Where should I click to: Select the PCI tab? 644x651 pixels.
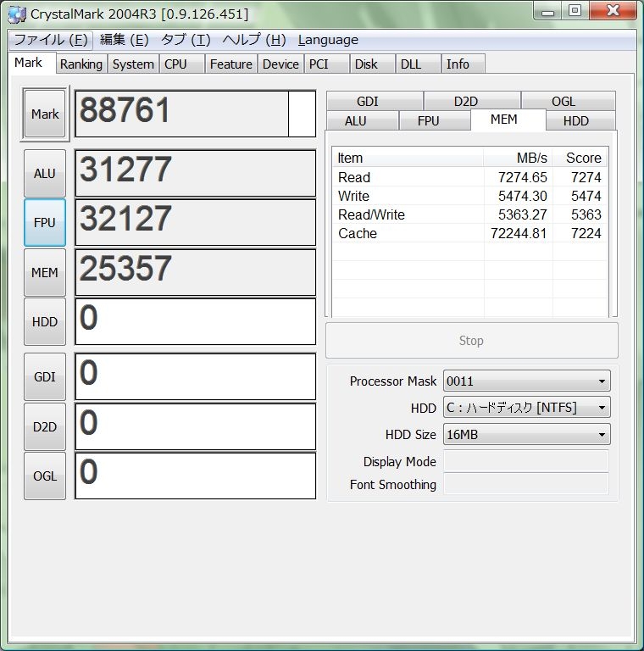coord(326,64)
